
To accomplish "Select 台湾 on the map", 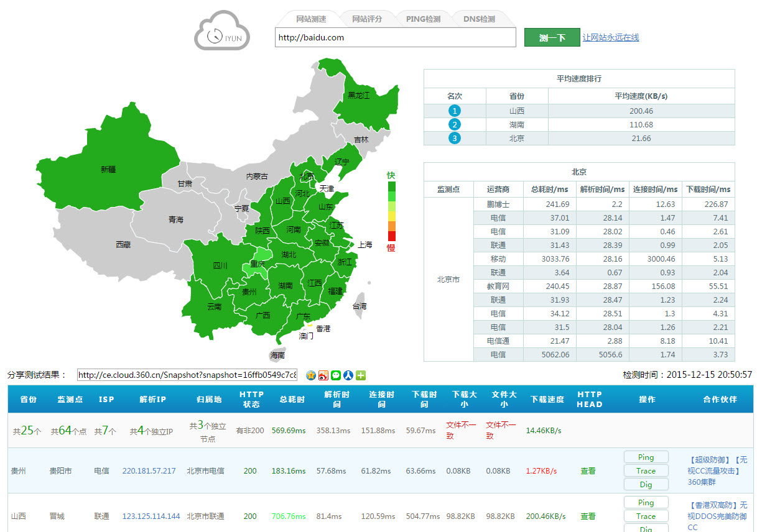I will [x=360, y=306].
